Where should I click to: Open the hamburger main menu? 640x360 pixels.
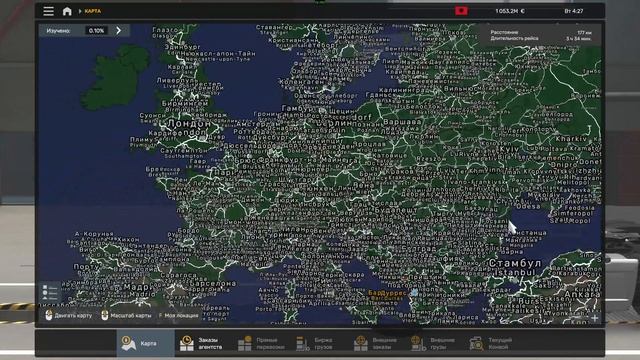point(49,11)
